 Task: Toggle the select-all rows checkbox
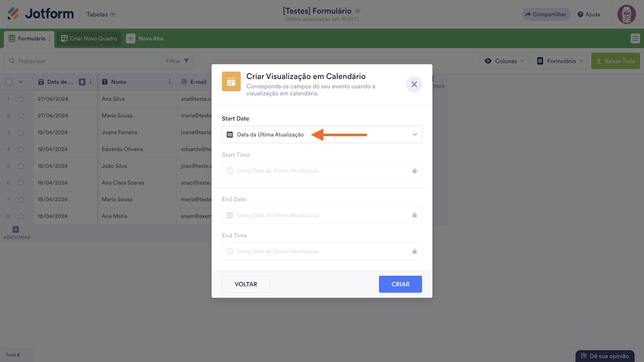click(9, 82)
